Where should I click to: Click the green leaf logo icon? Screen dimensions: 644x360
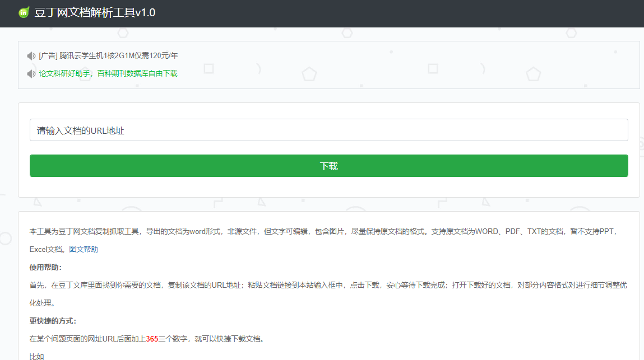click(x=24, y=12)
